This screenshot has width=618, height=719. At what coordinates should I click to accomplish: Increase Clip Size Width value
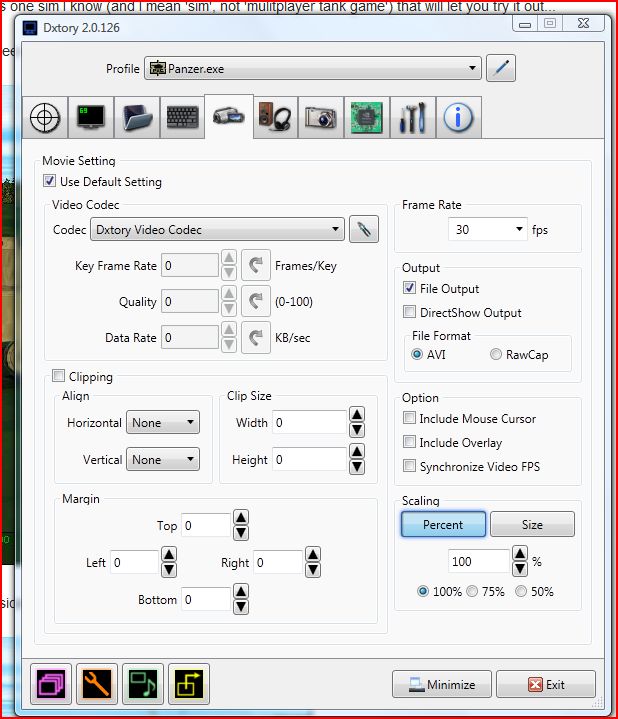357,415
